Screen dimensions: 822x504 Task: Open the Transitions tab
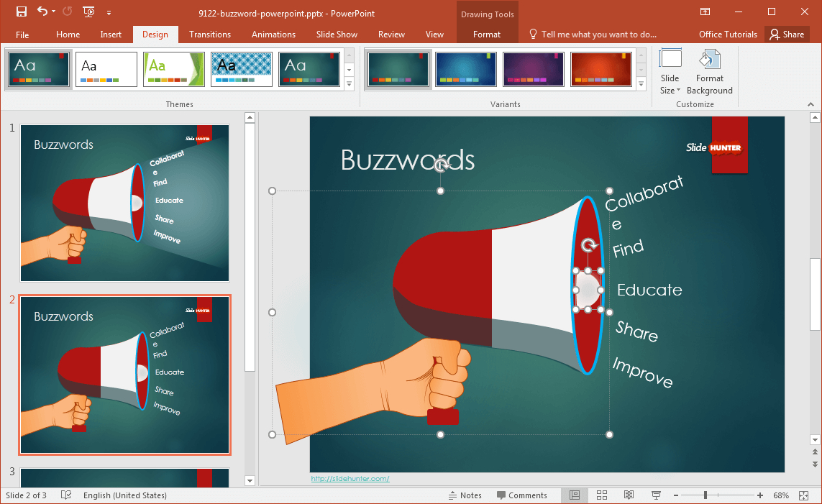pos(210,35)
